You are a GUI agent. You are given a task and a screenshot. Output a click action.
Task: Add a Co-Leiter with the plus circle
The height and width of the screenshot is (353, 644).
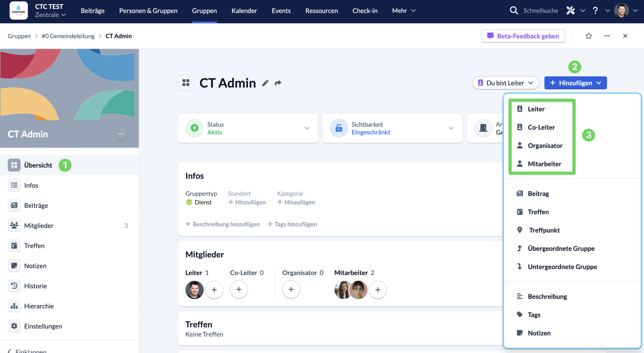pyautogui.click(x=239, y=290)
